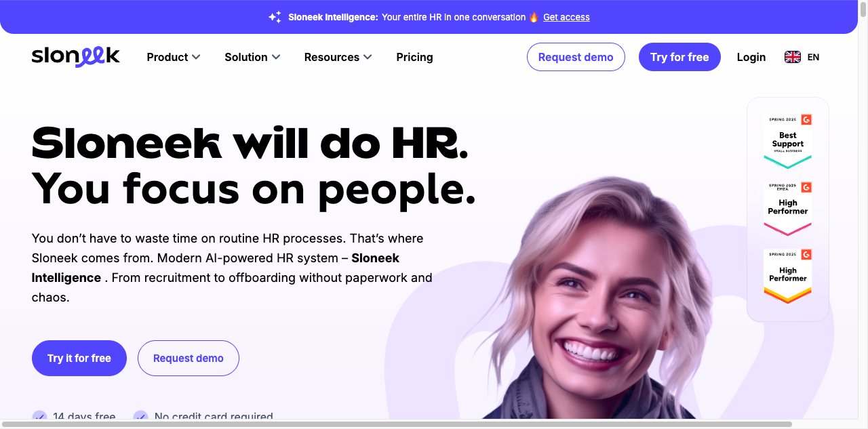Click the 'No credit card required' text

(214, 416)
